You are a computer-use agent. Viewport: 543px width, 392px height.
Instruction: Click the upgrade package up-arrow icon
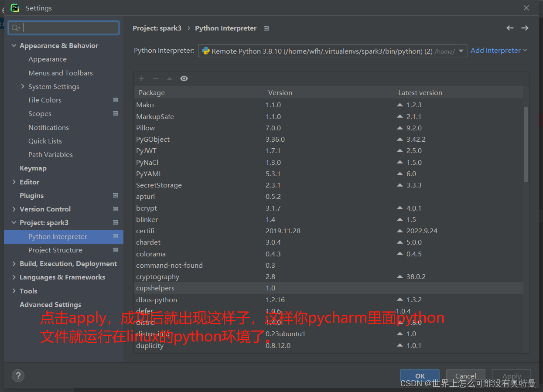[x=170, y=78]
